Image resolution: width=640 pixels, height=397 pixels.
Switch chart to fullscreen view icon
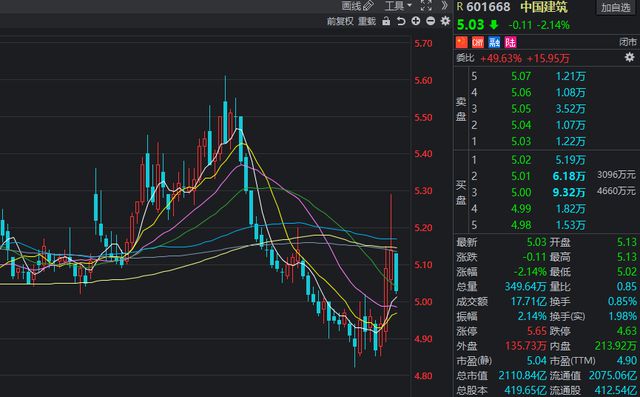(x=426, y=6)
